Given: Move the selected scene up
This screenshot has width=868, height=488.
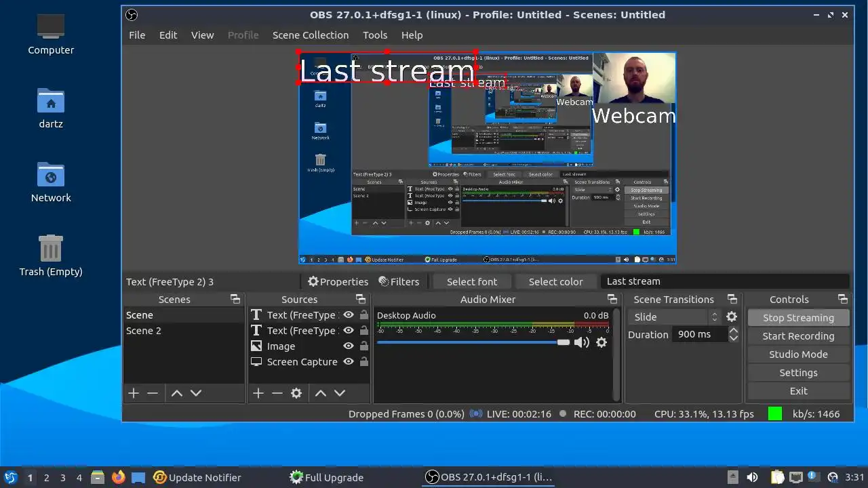Looking at the screenshot, I should tap(177, 393).
